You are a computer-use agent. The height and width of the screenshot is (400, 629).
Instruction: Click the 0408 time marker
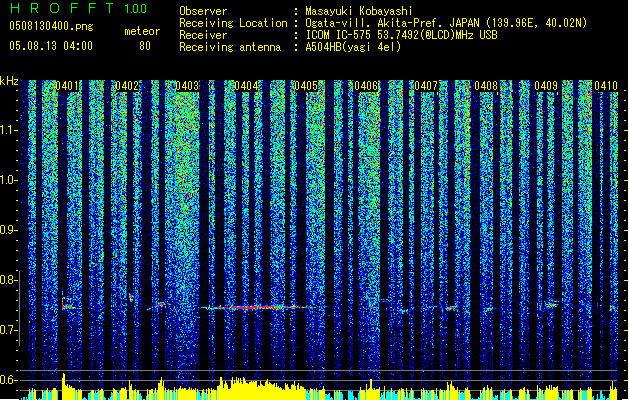[486, 86]
